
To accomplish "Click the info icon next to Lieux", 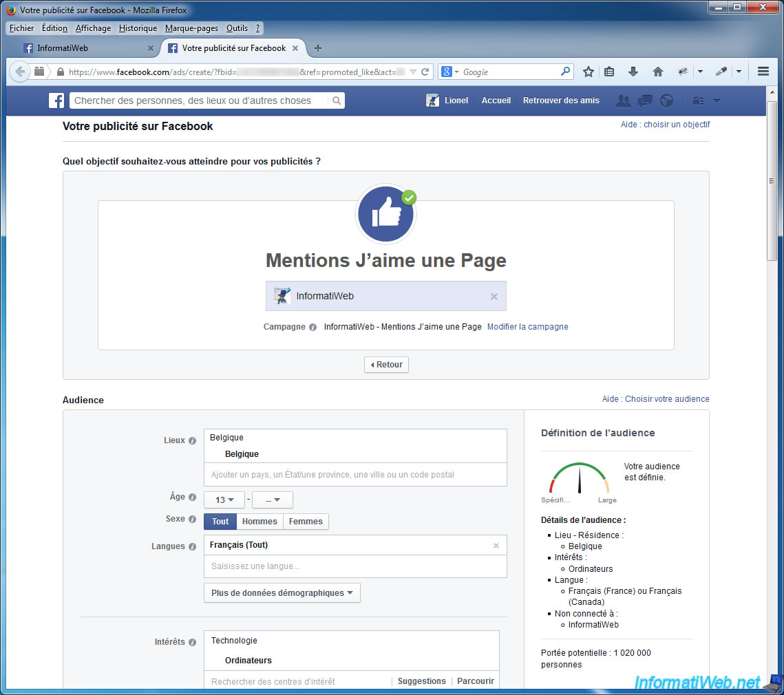I will [x=192, y=440].
